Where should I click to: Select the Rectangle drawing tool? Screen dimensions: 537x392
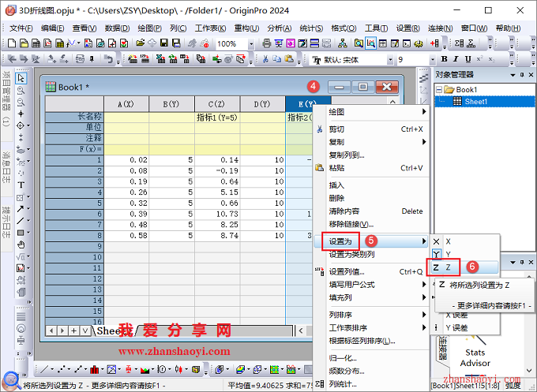(x=21, y=233)
